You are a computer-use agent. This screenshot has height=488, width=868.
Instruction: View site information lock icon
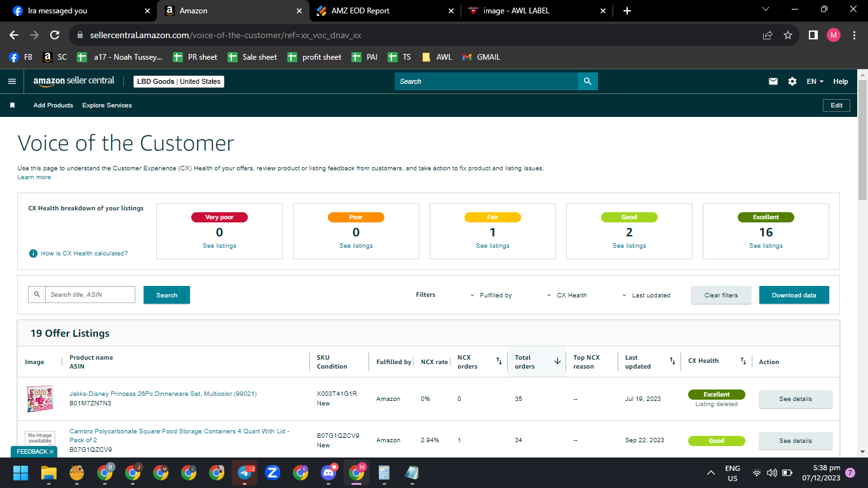tap(80, 36)
